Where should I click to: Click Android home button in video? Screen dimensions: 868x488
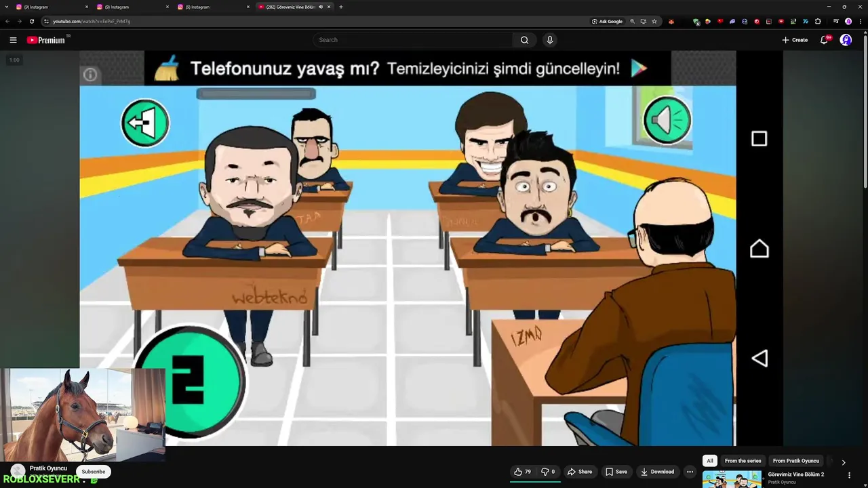click(759, 249)
